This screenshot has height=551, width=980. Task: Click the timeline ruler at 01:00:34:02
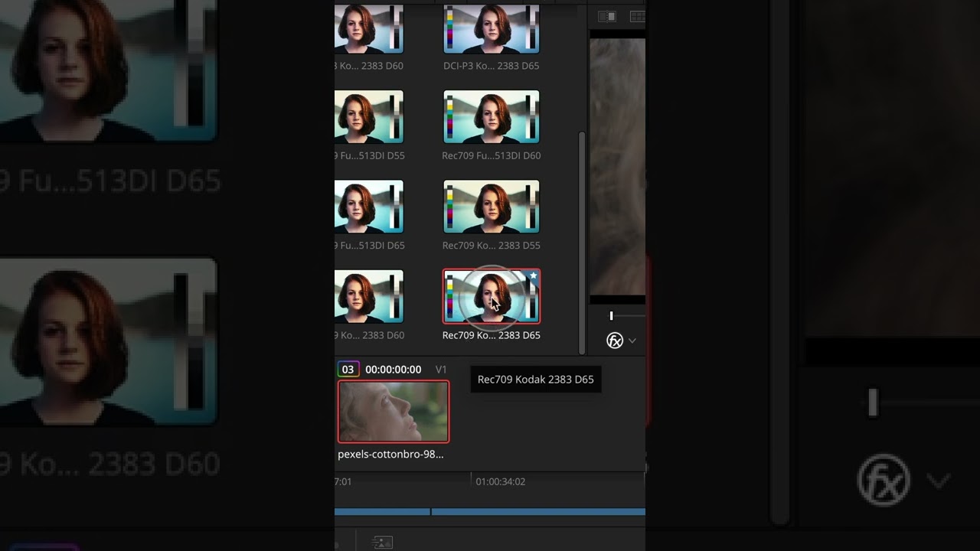500,481
